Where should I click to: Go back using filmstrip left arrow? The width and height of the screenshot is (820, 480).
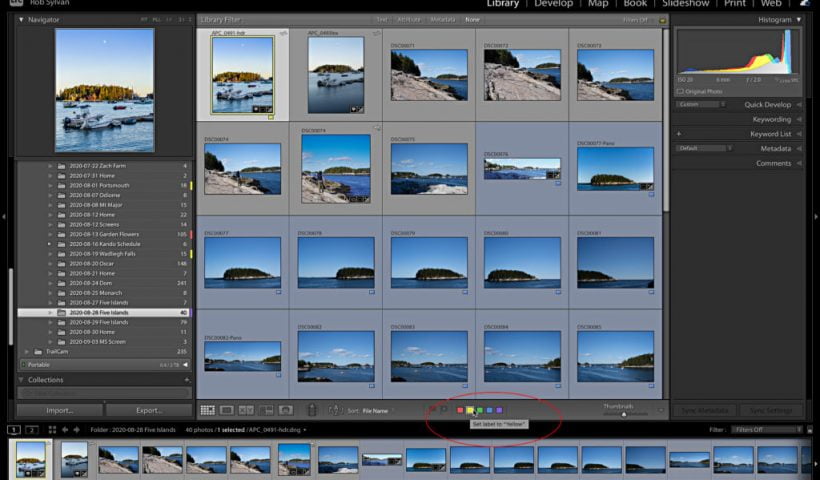[66, 430]
